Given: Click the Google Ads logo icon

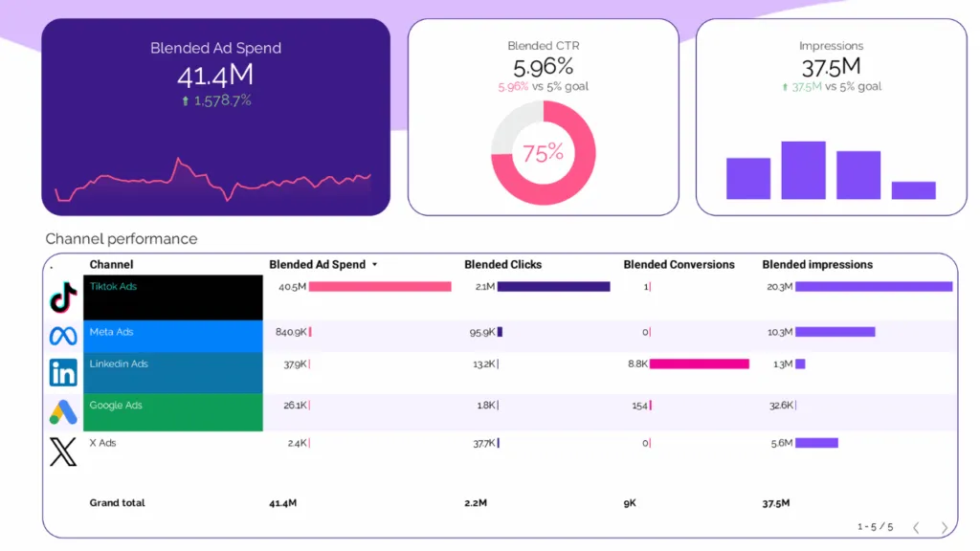Looking at the screenshot, I should [x=61, y=411].
